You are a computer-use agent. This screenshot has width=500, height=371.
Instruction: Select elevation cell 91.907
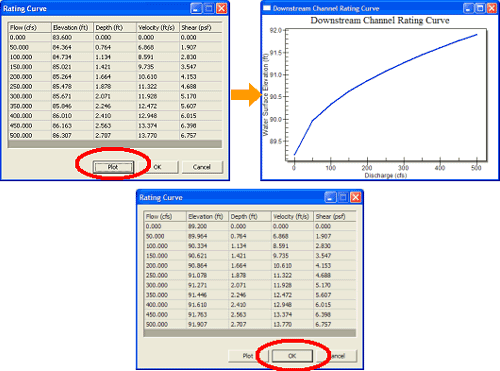click(x=207, y=324)
